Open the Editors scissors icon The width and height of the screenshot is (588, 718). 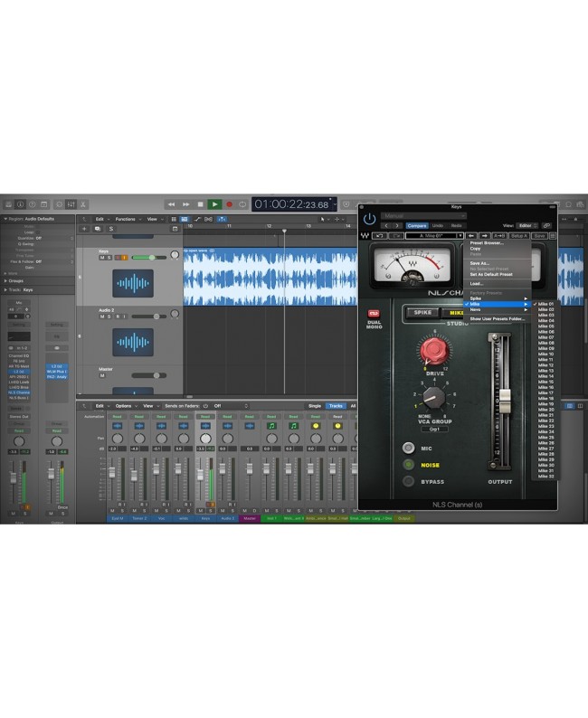(83, 204)
